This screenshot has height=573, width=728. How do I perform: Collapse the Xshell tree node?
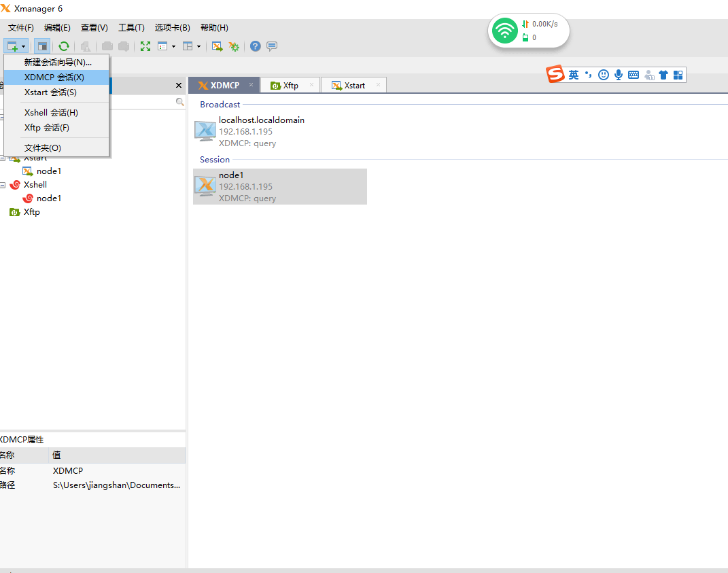pos(3,186)
